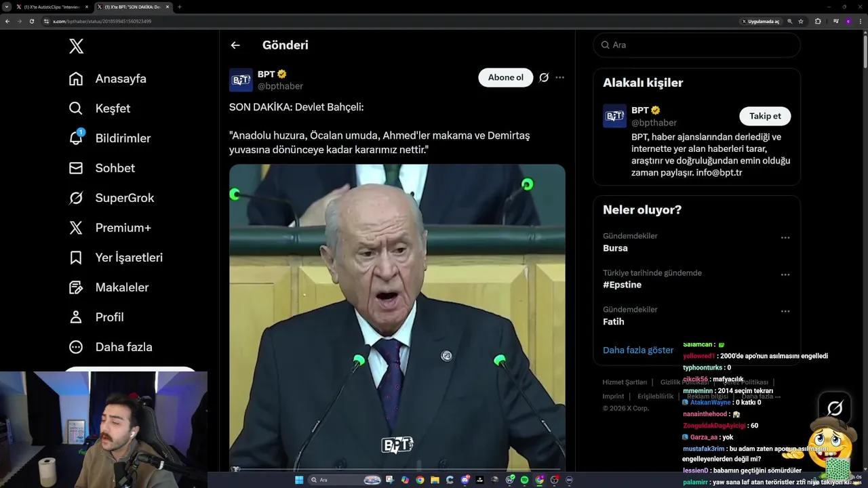
Task: Open the Chrome three-dot menu
Action: coord(861,22)
